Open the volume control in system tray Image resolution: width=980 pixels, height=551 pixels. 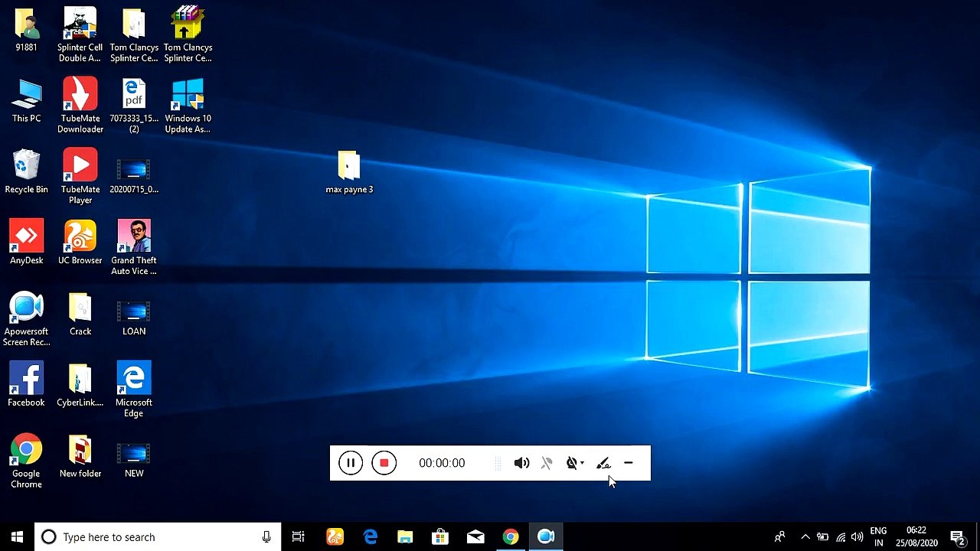pyautogui.click(x=857, y=537)
